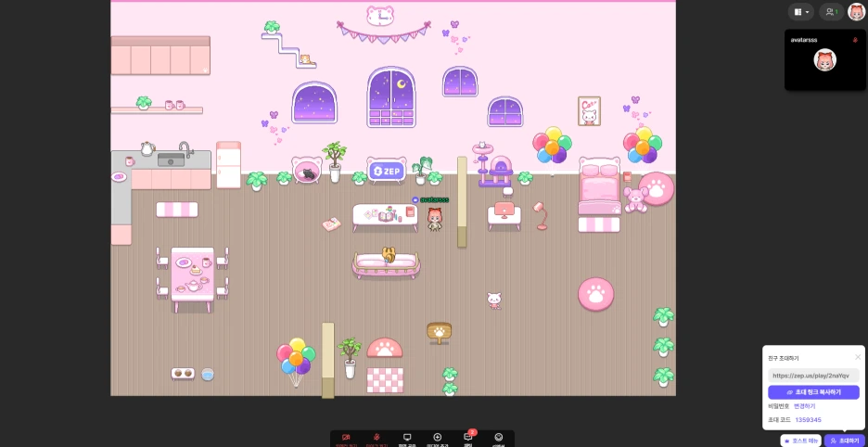The height and width of the screenshot is (447, 868).
Task: Click the muted mic icon on avatarsss tile
Action: (x=855, y=40)
